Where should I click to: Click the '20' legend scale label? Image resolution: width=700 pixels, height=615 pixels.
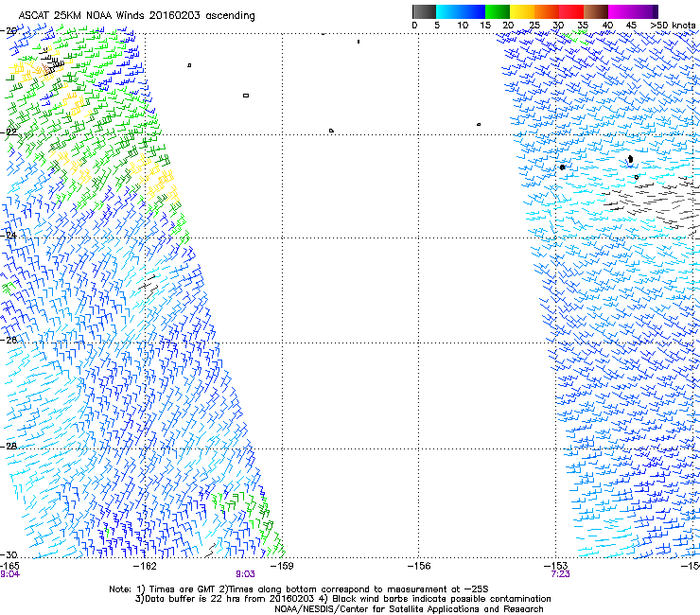point(508,26)
